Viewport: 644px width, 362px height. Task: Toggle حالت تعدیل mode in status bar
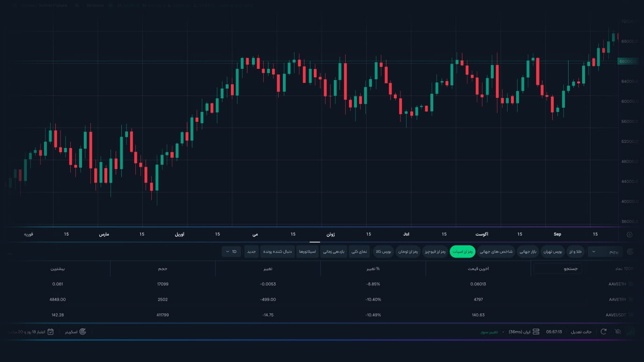(x=581, y=332)
